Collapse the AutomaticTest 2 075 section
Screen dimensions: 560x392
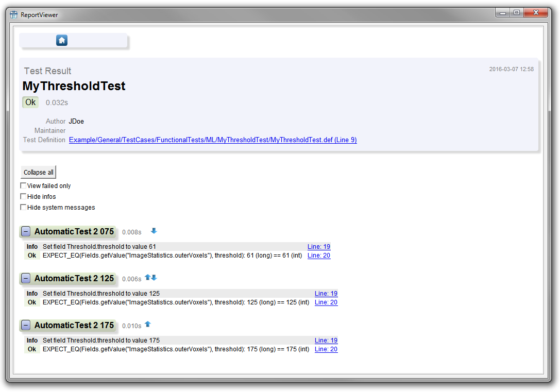(x=26, y=232)
